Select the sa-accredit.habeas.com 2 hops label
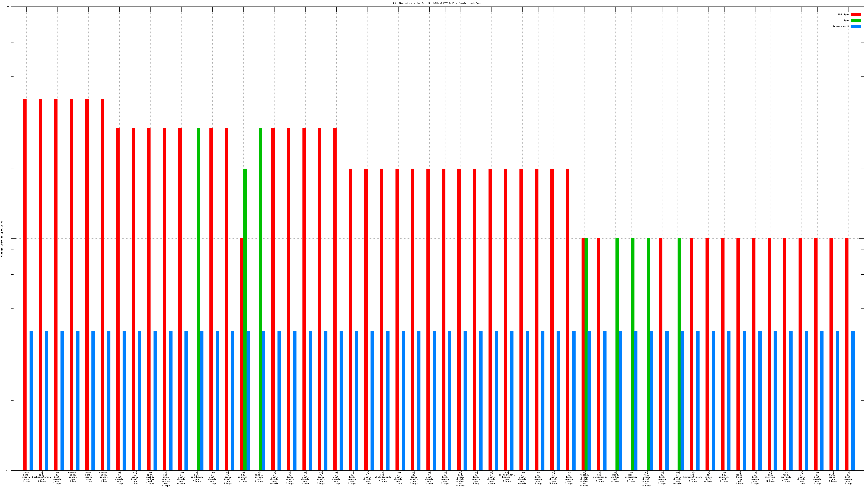 pyautogui.click(x=507, y=477)
